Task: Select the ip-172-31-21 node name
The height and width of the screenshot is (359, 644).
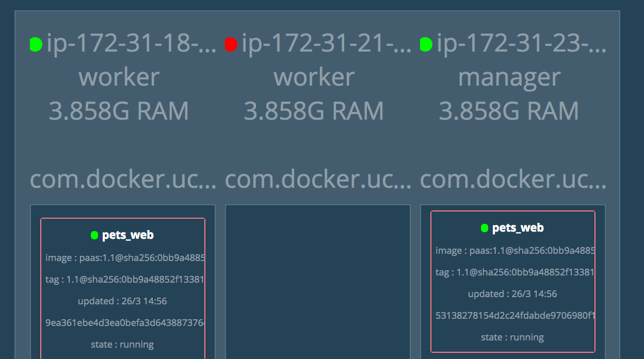Action: (326, 44)
